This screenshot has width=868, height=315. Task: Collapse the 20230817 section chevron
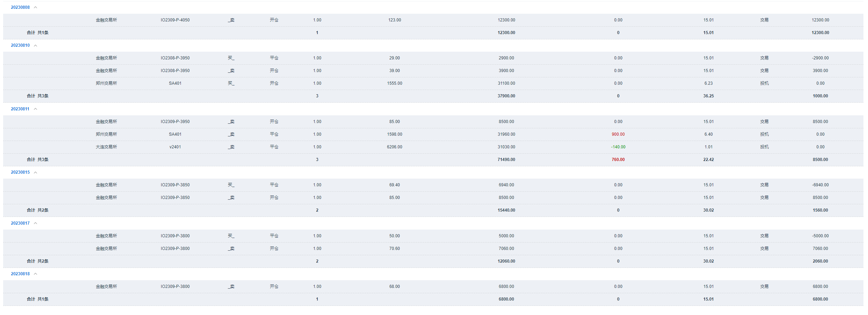pos(35,223)
